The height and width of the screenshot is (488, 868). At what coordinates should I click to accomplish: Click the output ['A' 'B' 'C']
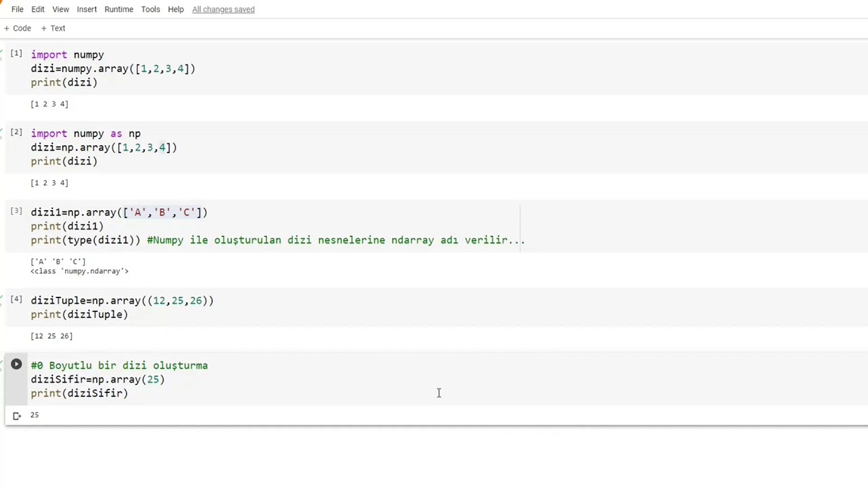tap(58, 262)
